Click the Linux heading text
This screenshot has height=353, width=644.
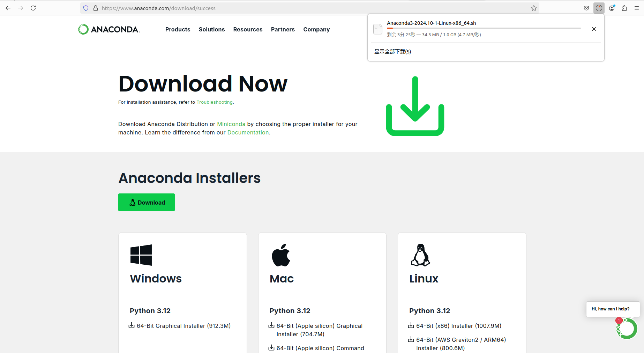tap(424, 279)
